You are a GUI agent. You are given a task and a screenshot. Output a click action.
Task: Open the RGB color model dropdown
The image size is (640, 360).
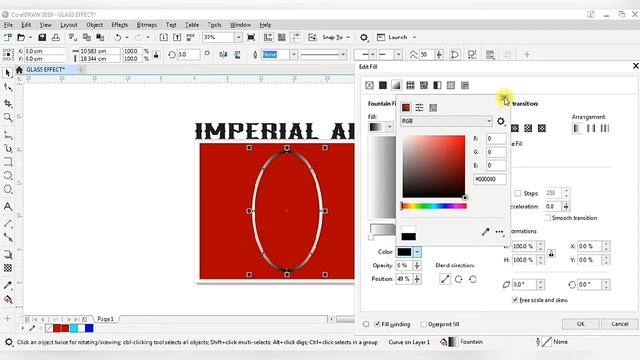(x=446, y=121)
